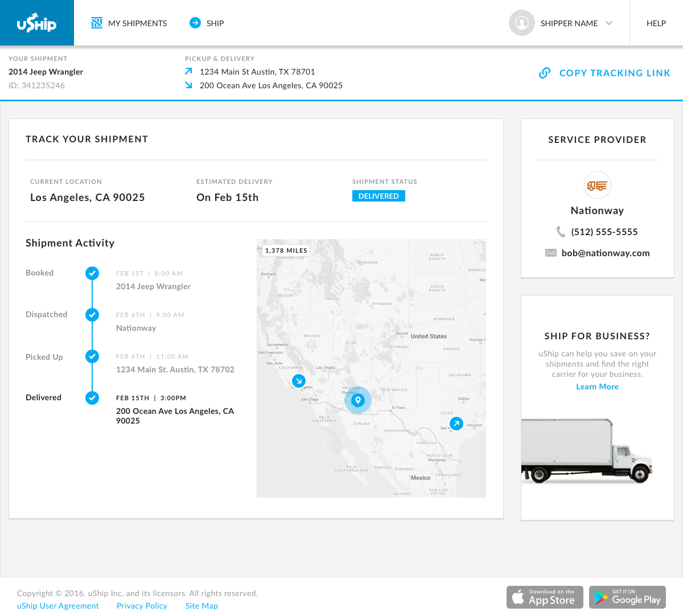Open the Help menu item
This screenshot has height=616, width=683.
pyautogui.click(x=656, y=23)
